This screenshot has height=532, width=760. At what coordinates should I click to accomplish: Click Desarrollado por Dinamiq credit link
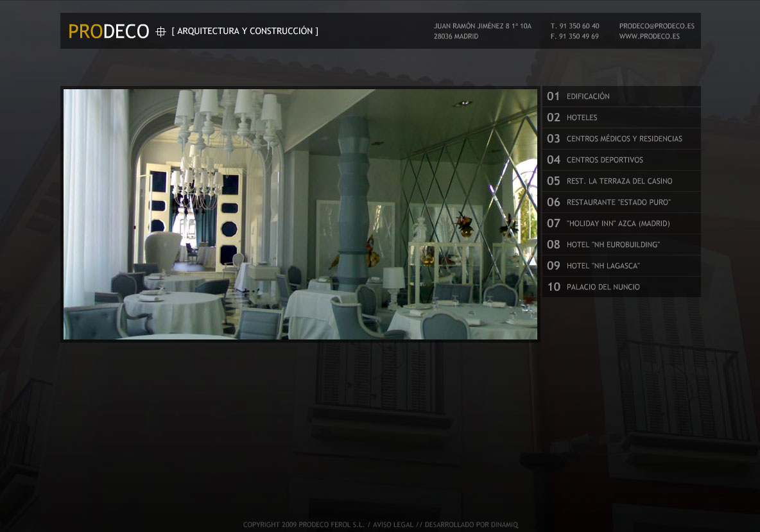472,525
